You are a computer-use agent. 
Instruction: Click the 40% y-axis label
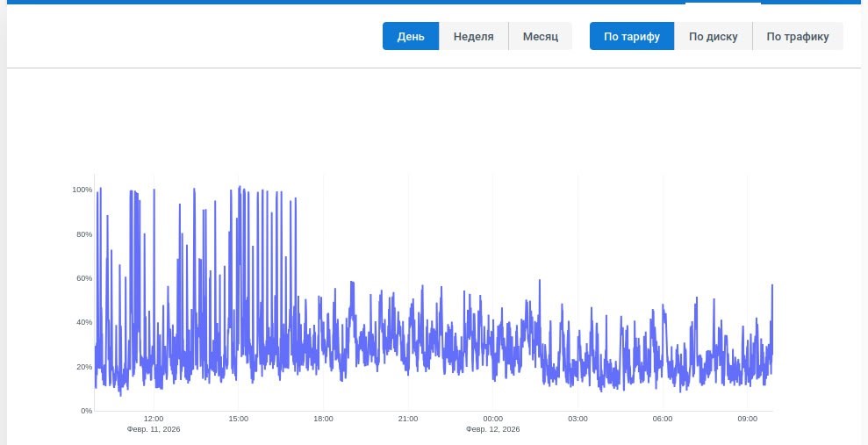[84, 322]
